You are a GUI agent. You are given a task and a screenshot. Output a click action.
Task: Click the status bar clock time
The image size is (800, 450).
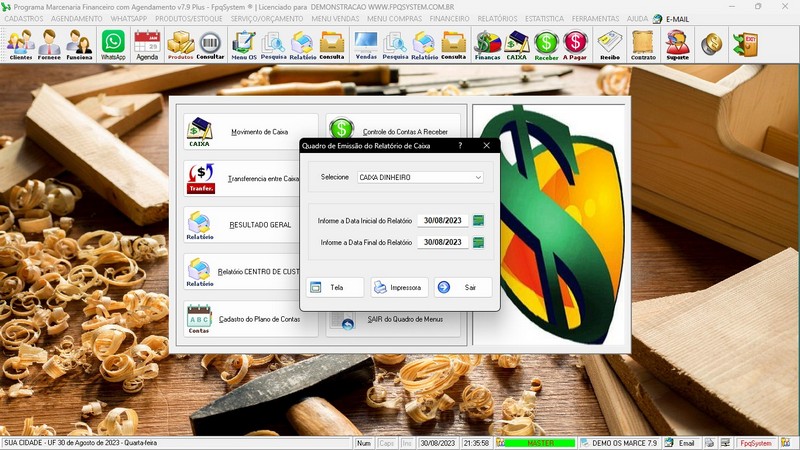pyautogui.click(x=477, y=443)
